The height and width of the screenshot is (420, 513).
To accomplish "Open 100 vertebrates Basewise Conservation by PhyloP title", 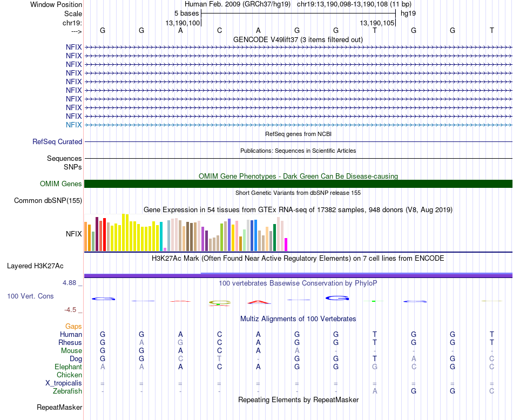I will click(x=298, y=283).
